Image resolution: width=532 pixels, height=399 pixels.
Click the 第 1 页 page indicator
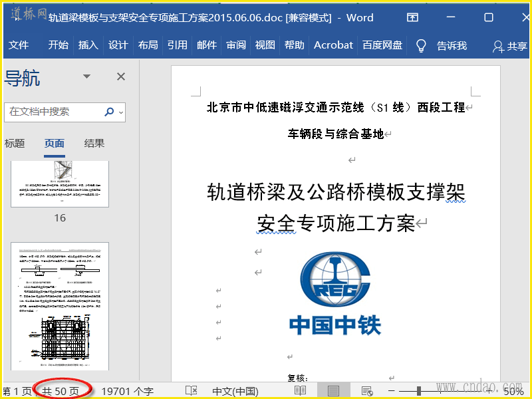tap(17, 392)
